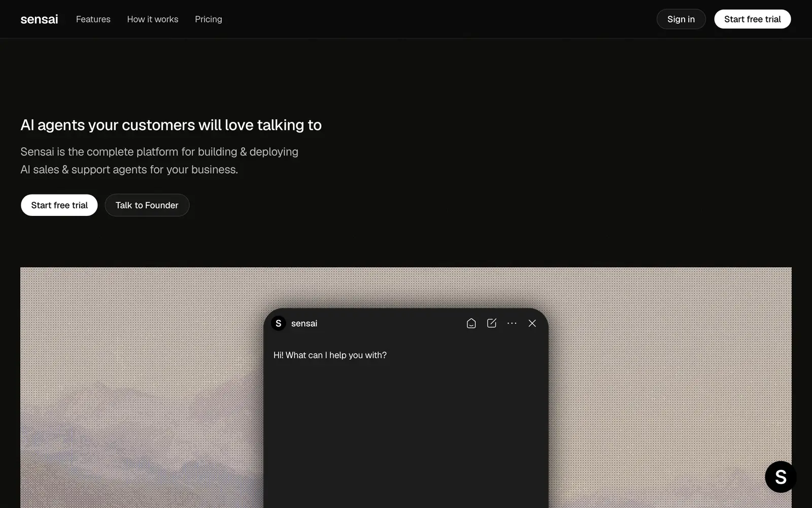This screenshot has height=508, width=812.
Task: Click the home icon in chat widget
Action: 471,323
